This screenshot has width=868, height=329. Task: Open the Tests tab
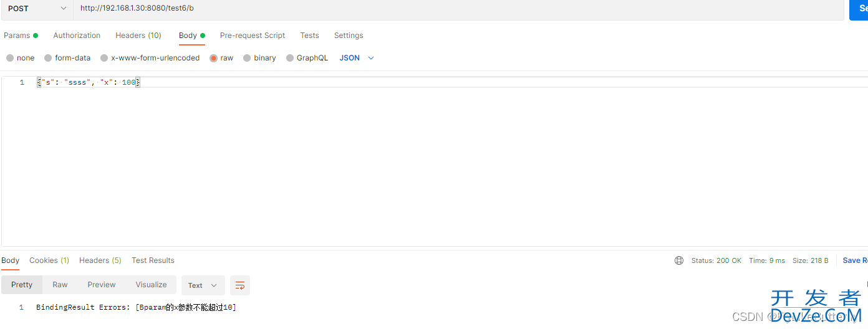click(309, 36)
